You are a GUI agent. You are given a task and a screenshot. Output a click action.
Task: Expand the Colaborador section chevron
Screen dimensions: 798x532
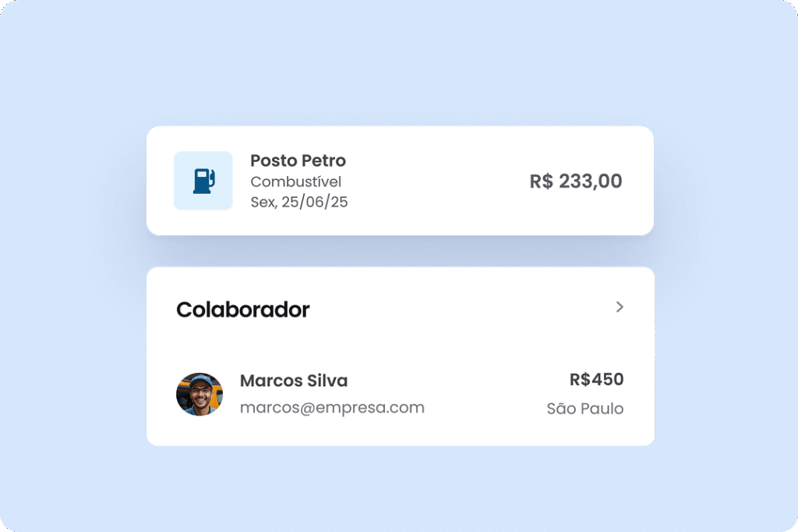click(x=620, y=307)
